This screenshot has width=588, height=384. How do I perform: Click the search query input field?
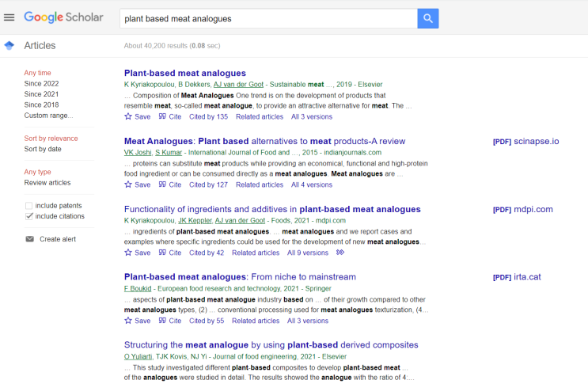click(x=267, y=18)
